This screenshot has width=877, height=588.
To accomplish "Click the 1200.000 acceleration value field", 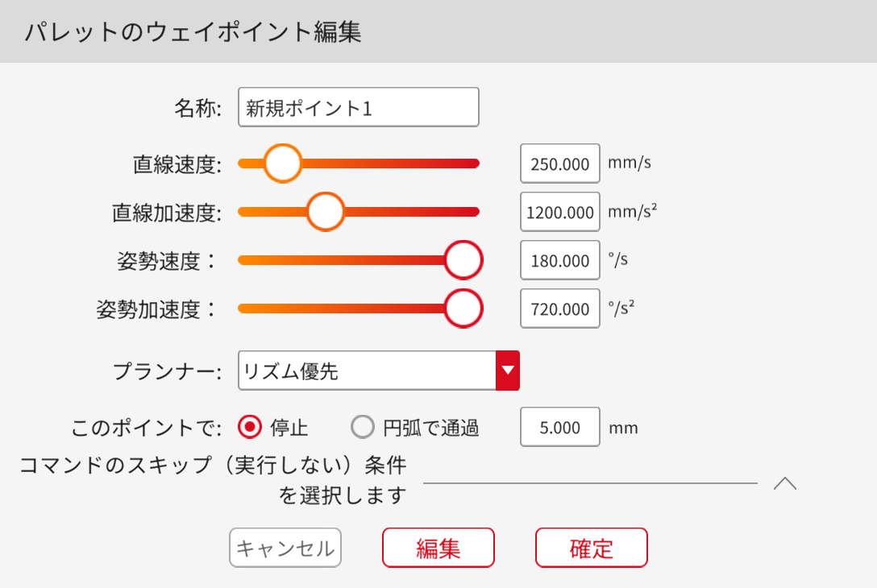I will tap(560, 213).
